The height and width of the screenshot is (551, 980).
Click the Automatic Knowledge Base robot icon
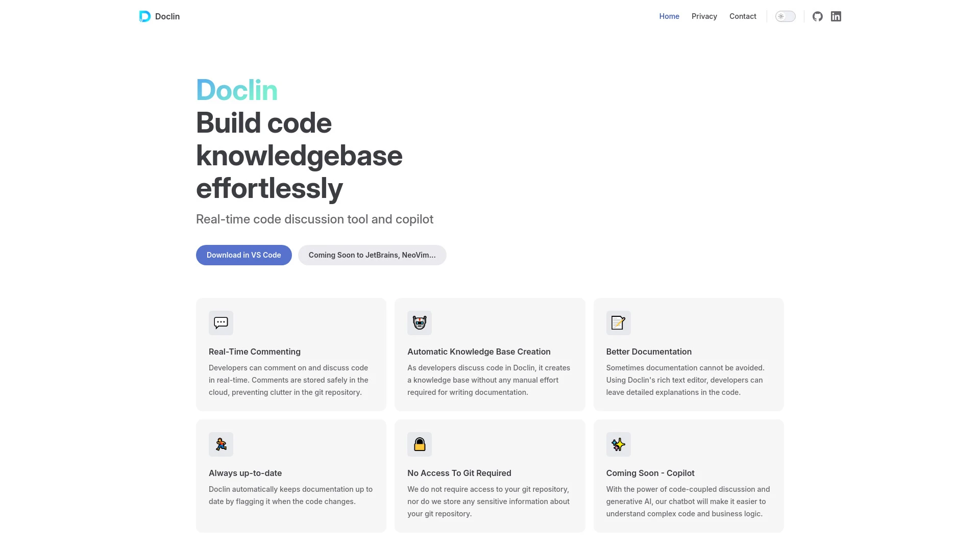click(420, 323)
